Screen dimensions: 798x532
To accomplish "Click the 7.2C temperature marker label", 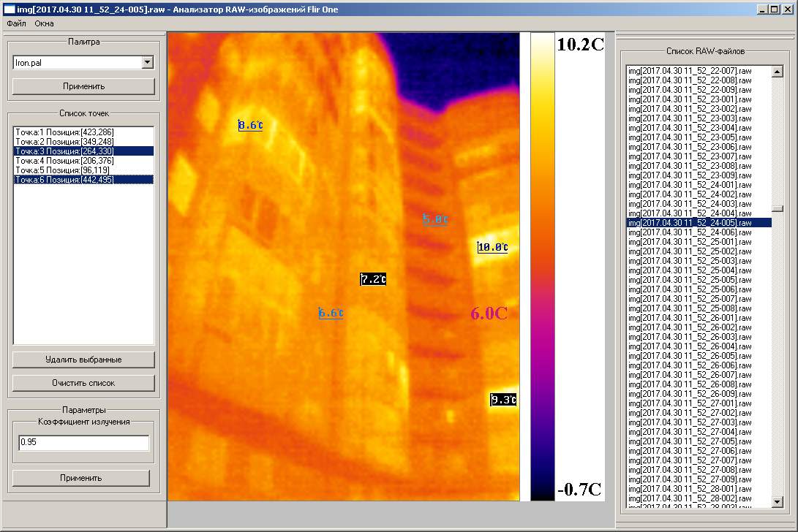I will tap(373, 279).
